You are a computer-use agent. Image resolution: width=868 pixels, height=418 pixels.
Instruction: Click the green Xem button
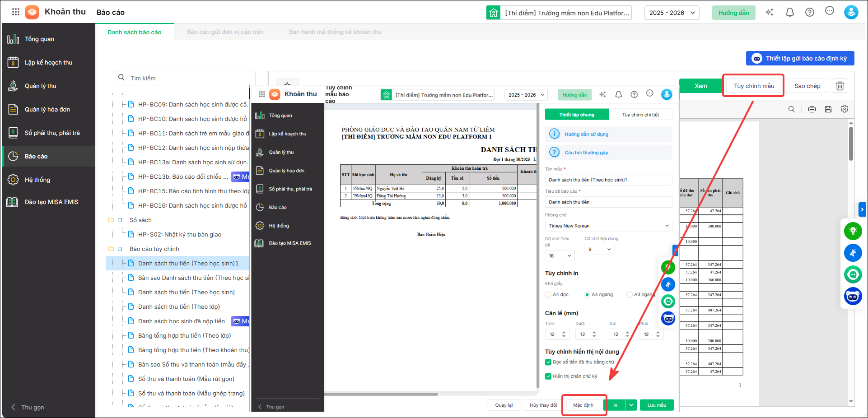701,86
